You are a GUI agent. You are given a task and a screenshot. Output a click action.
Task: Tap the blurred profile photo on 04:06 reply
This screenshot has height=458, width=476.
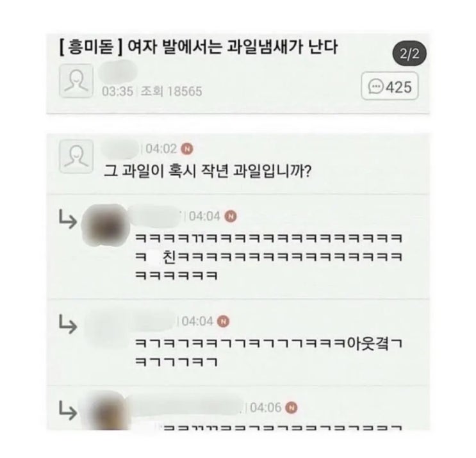[104, 411]
